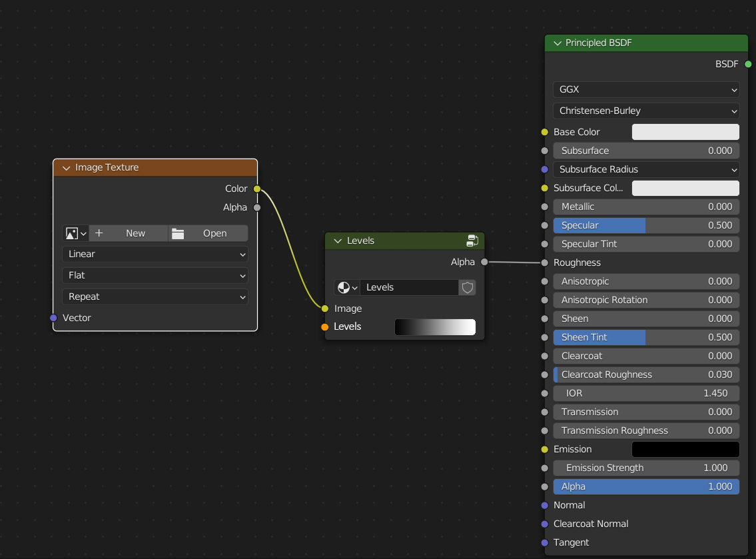Click the Color output socket on Image Texture
The width and height of the screenshot is (756, 559).
pos(257,189)
